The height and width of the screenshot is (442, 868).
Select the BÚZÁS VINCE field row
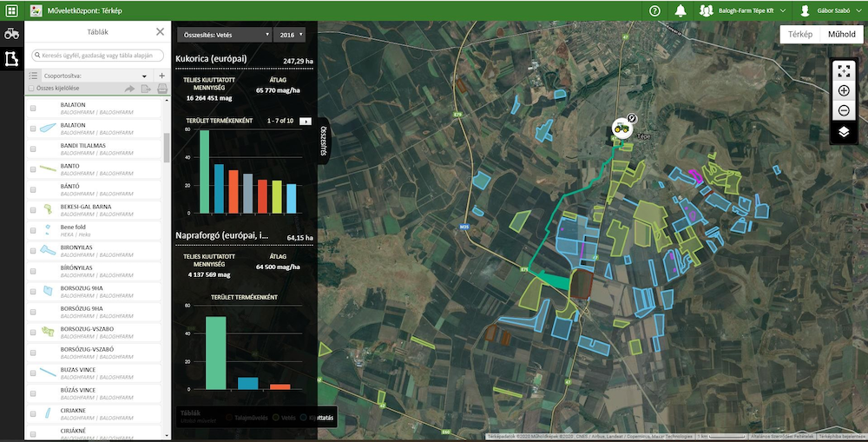[x=94, y=394]
